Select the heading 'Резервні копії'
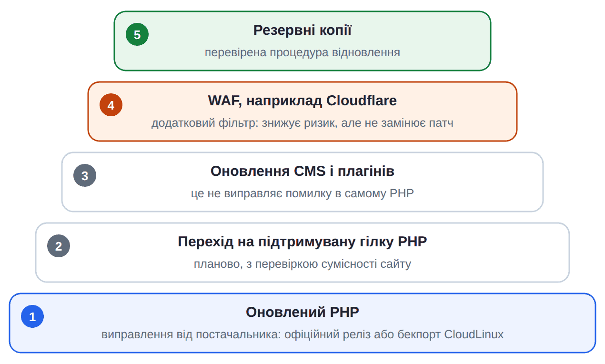Screen dimensions: 605x364 tap(302, 30)
